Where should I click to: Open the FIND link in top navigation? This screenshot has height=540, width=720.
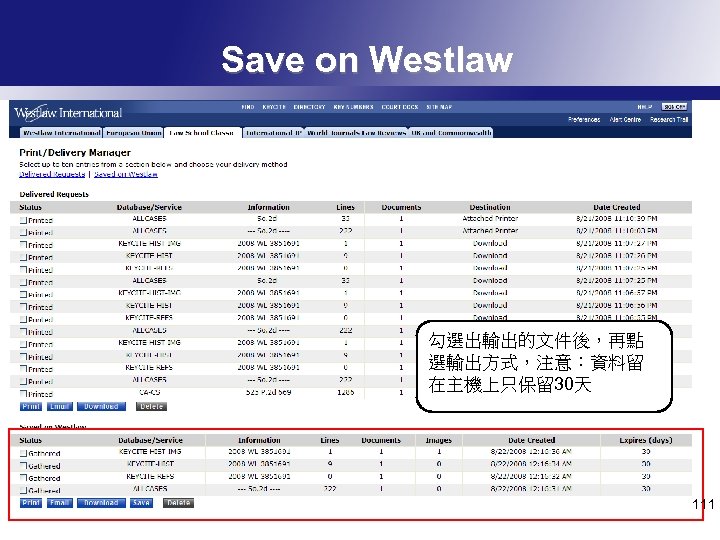248,107
